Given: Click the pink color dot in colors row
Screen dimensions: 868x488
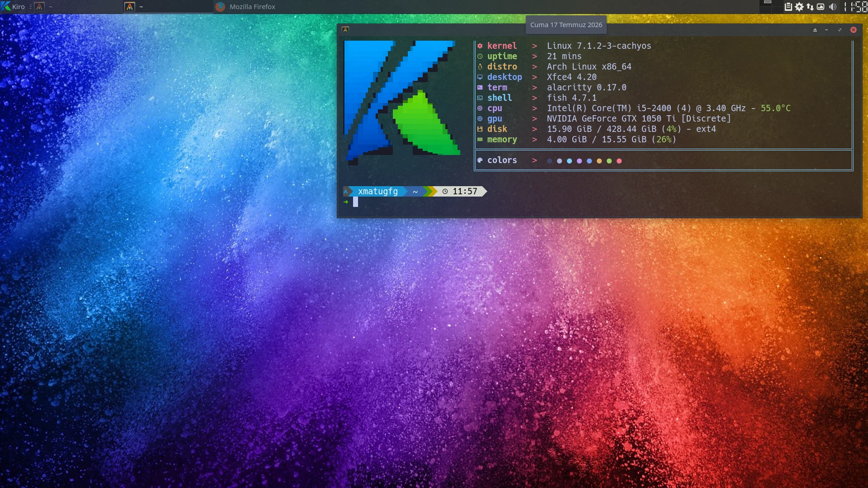Looking at the screenshot, I should [x=619, y=161].
